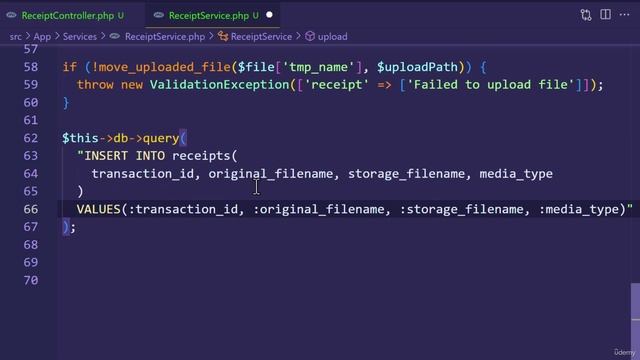640x360 pixels.
Task: Click the src breadcrumb
Action: coord(16,37)
